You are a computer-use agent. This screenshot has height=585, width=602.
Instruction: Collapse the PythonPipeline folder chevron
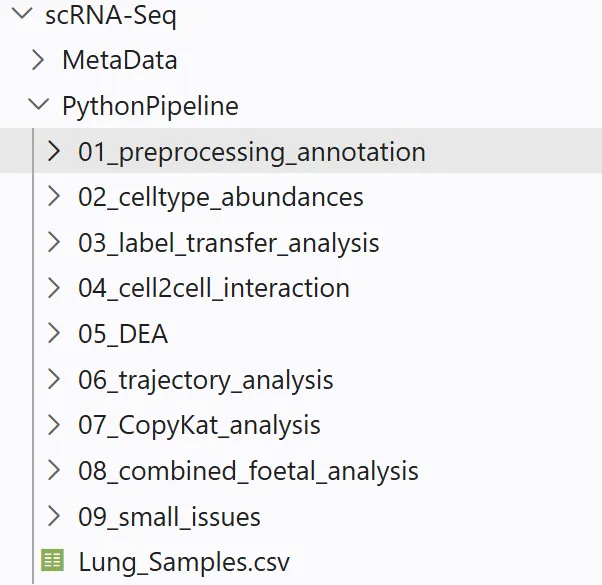pos(39,105)
